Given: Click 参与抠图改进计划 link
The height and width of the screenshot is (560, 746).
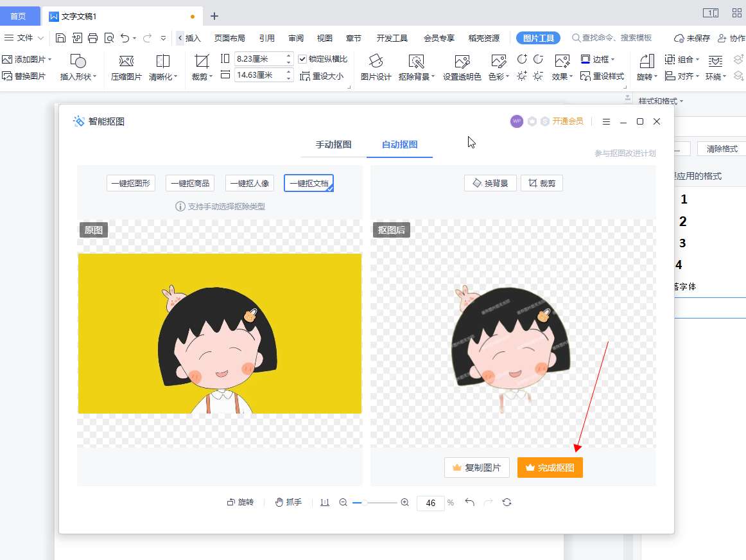Looking at the screenshot, I should pos(625,153).
